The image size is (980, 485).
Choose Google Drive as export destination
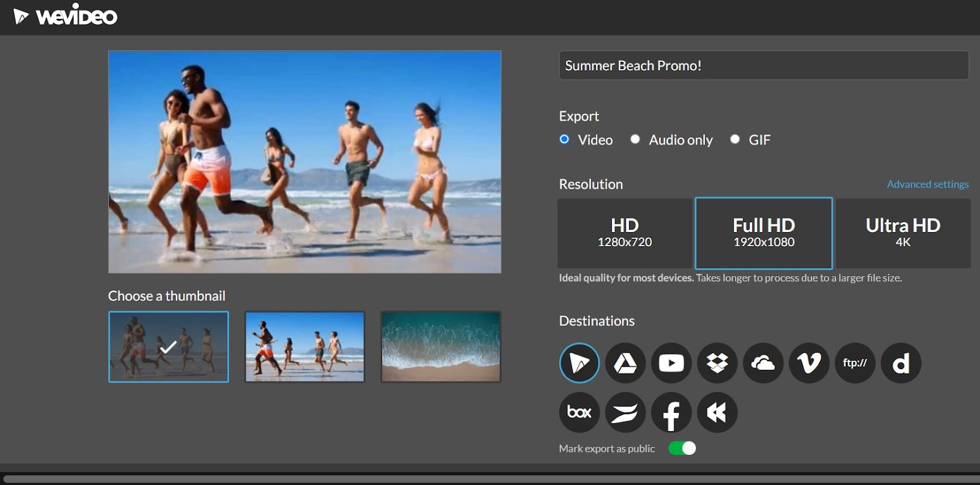(625, 363)
